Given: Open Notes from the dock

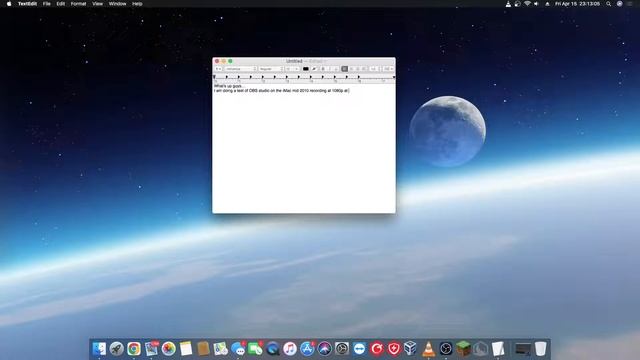Looking at the screenshot, I should [x=186, y=349].
